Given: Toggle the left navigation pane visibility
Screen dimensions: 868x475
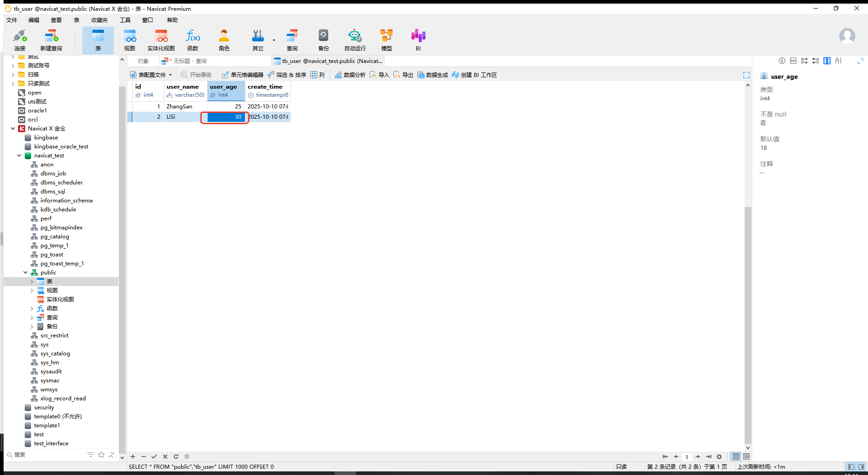Looking at the screenshot, I should pyautogui.click(x=850, y=467).
